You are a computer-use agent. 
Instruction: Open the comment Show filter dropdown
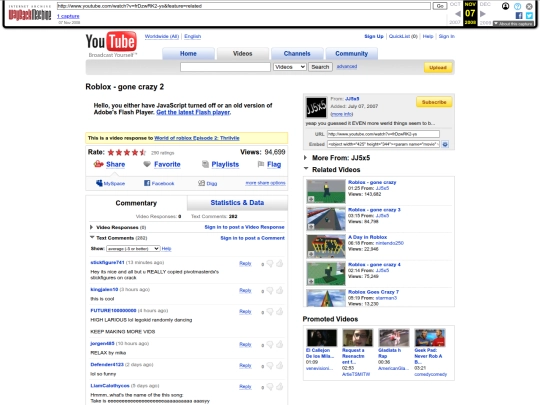(x=133, y=248)
